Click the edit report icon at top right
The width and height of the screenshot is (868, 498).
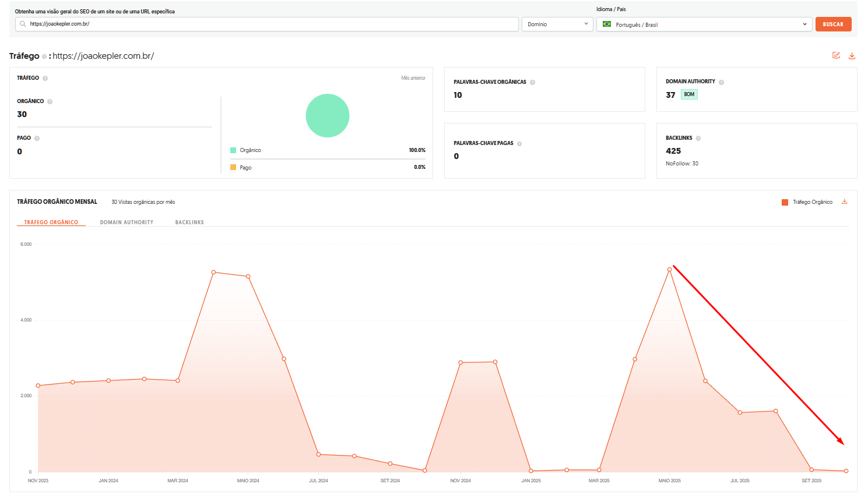pyautogui.click(x=836, y=56)
